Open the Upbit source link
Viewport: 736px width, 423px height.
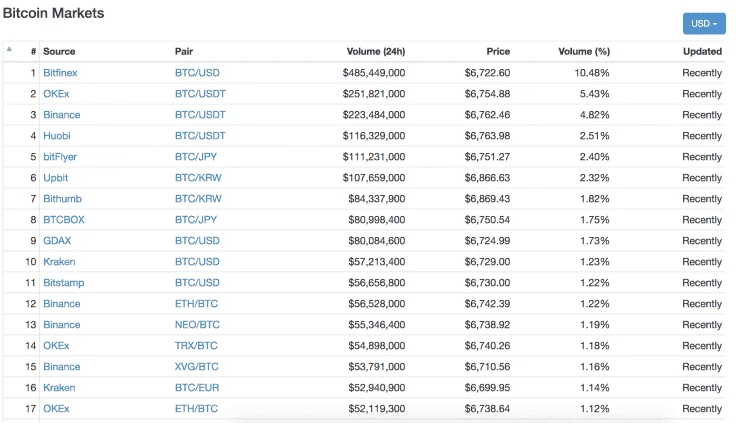pos(55,178)
